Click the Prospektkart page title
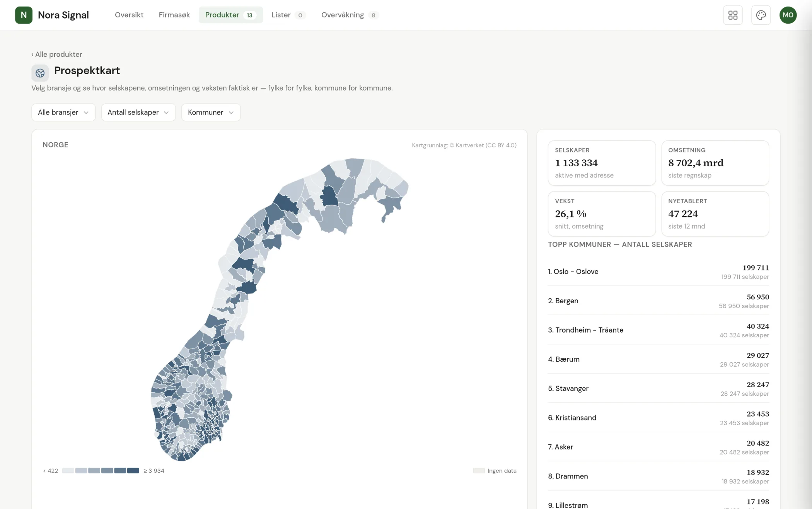Screen dimensions: 812x509 tap(87, 70)
